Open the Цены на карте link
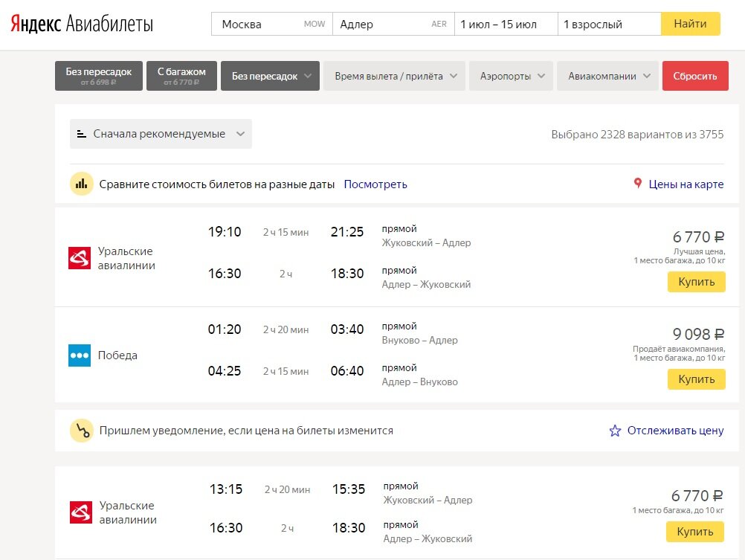 [686, 184]
